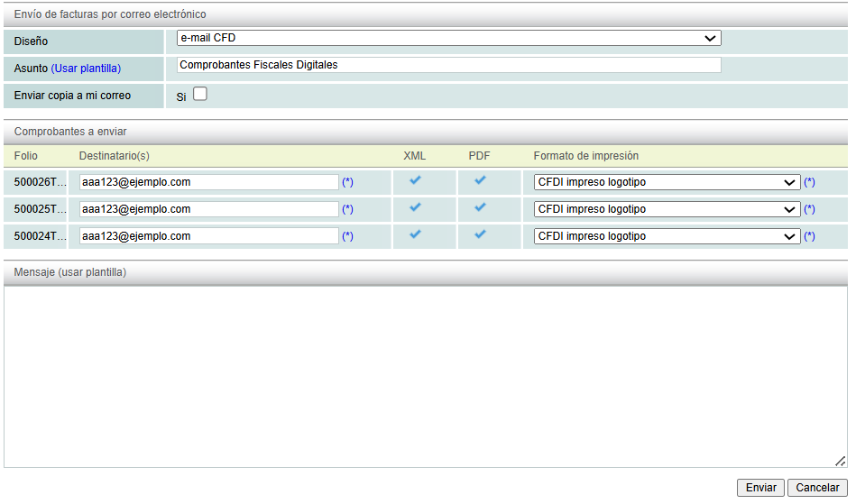This screenshot has height=504, width=856.
Task: Expand print format dropdown for folio 500024T
Action: coord(667,236)
